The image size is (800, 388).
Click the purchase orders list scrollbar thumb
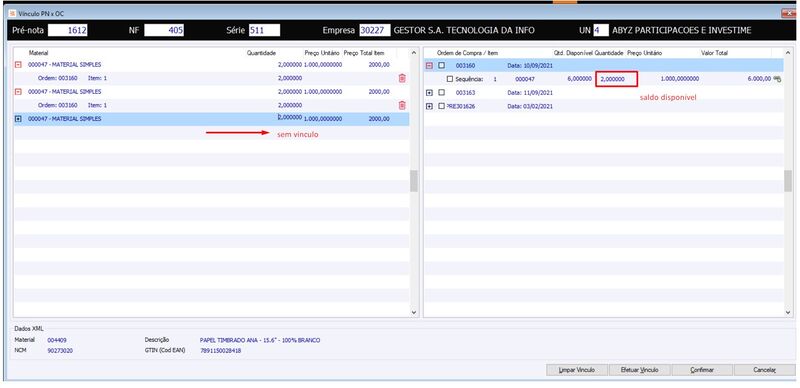[788, 181]
